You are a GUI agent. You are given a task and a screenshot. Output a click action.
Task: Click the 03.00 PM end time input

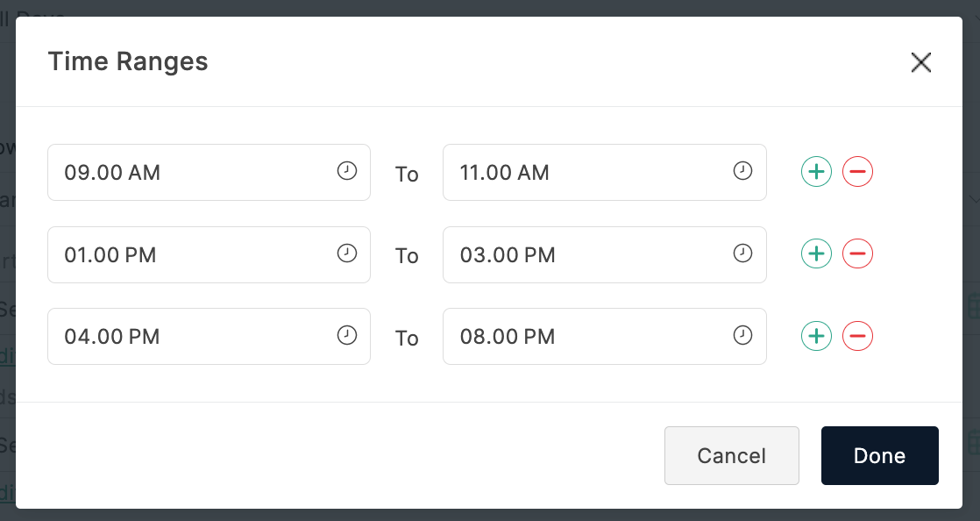(x=587, y=254)
